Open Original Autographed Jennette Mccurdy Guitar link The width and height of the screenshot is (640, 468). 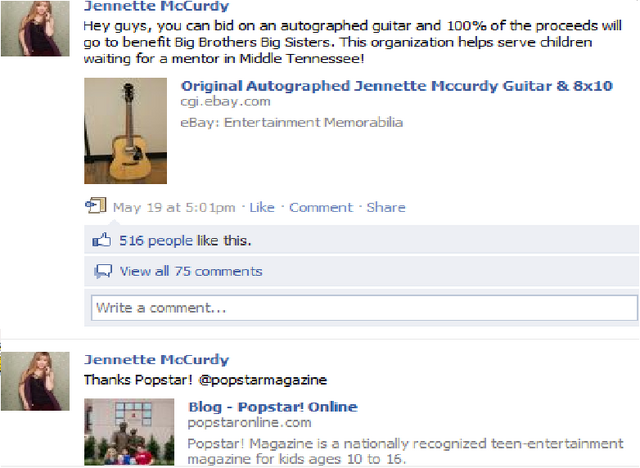click(x=397, y=86)
